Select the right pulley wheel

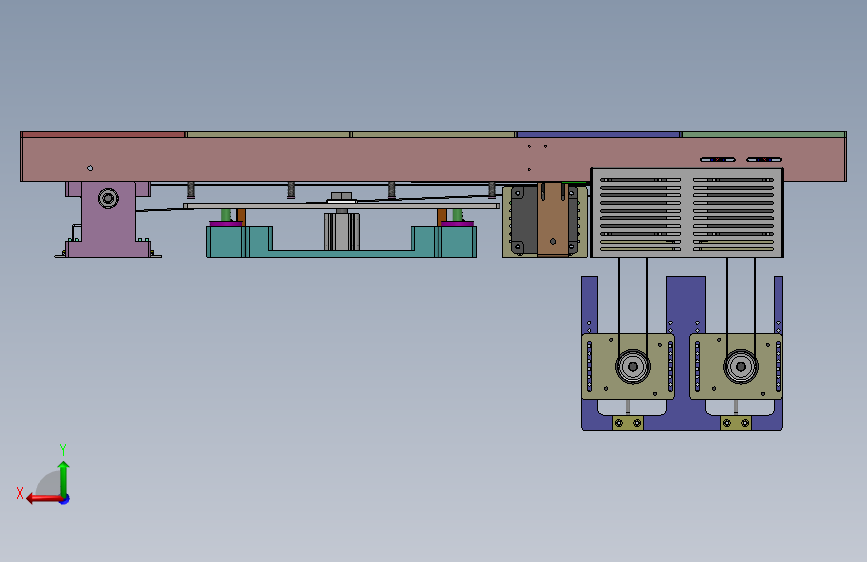point(740,366)
